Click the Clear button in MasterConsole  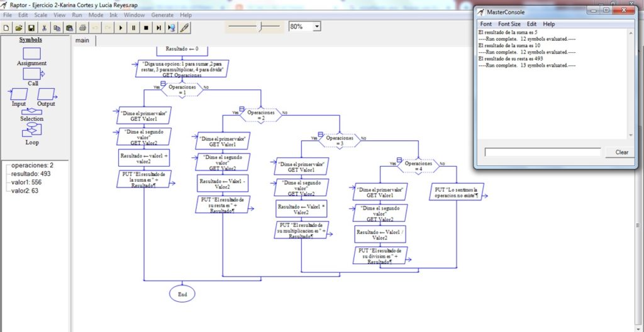pyautogui.click(x=621, y=152)
